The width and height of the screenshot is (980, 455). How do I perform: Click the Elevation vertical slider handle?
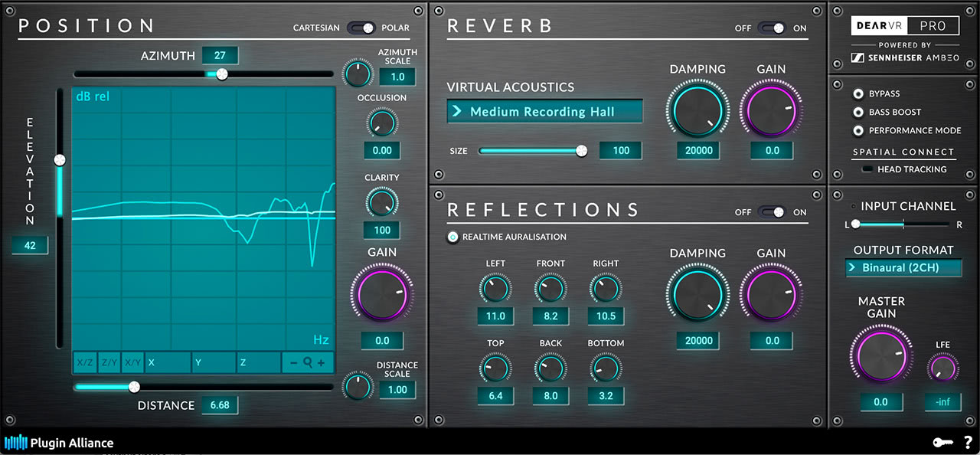click(59, 160)
